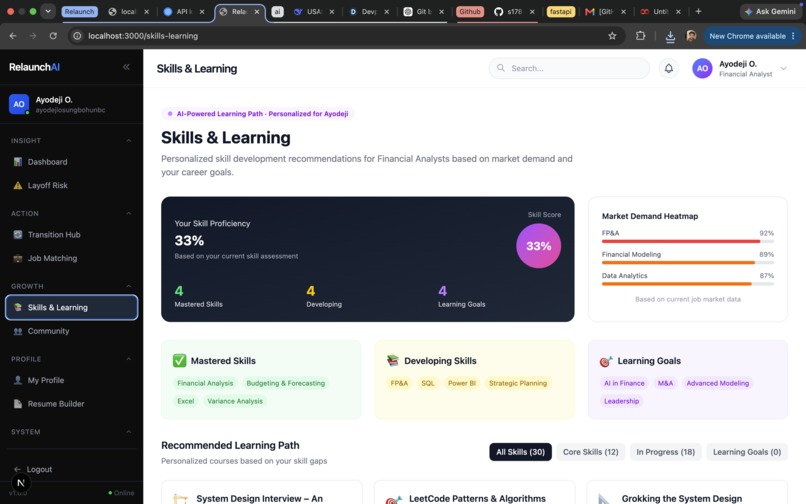Open the Chrome three-dot menu
Viewport: 806px width, 504px height.
793,36
